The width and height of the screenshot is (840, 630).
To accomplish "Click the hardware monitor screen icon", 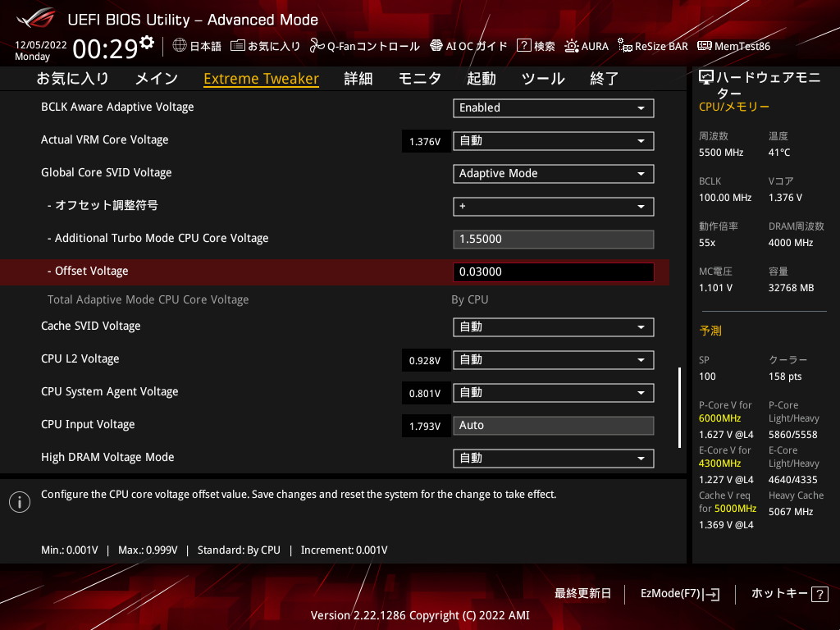I will [706, 78].
